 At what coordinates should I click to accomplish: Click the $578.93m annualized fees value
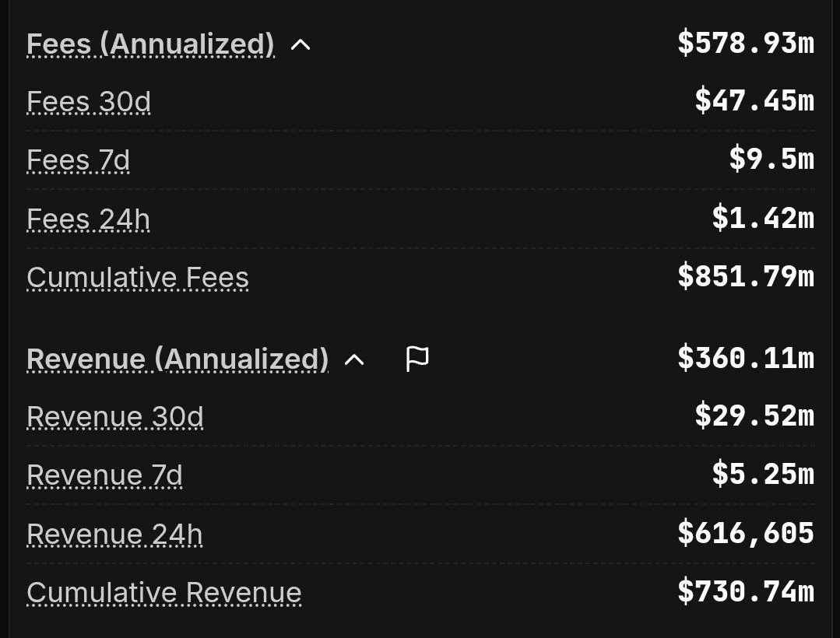point(746,44)
